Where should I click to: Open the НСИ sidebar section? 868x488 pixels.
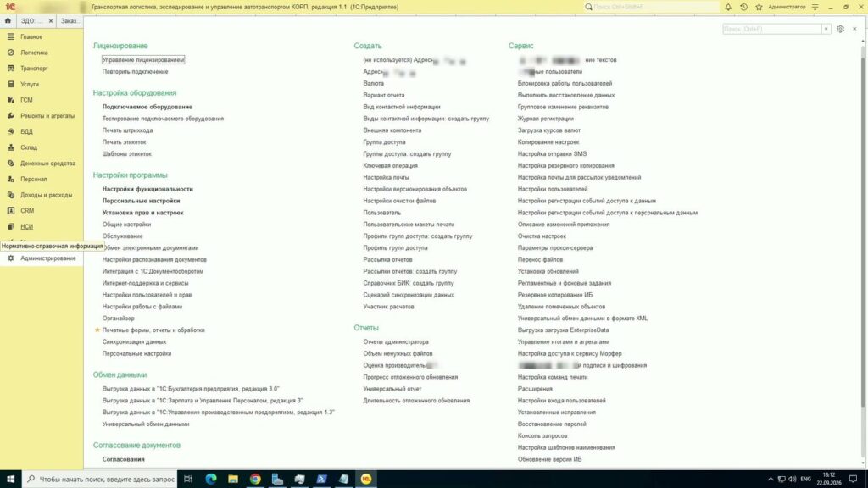click(x=26, y=226)
